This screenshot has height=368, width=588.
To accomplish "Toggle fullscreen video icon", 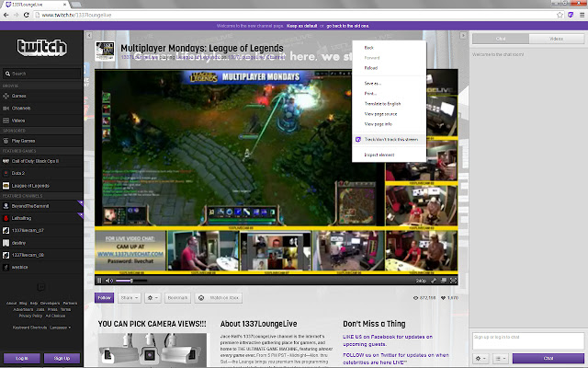I will coord(453,281).
